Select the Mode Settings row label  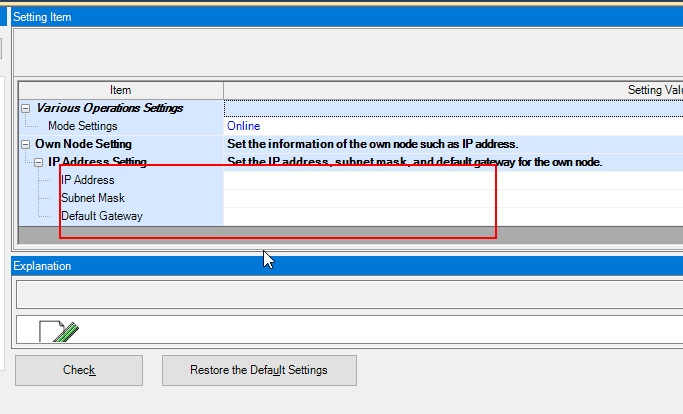click(83, 126)
